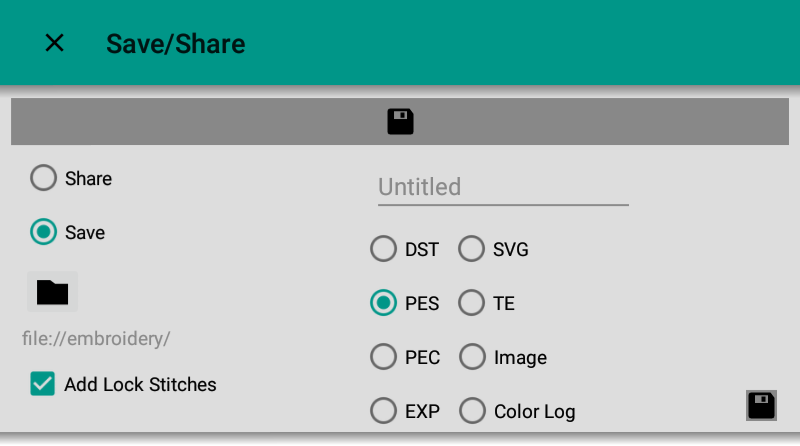Click the file://embroidery/ path text
Image resolution: width=800 pixels, height=446 pixels.
tap(96, 338)
